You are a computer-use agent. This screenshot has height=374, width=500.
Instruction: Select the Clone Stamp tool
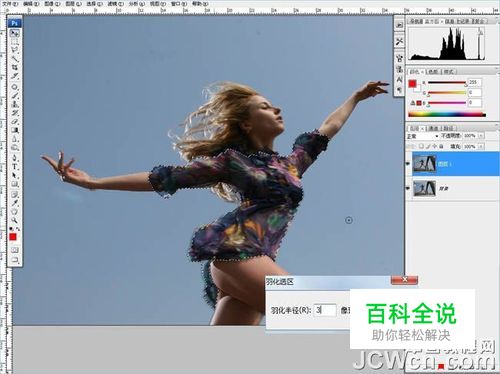click(14, 104)
